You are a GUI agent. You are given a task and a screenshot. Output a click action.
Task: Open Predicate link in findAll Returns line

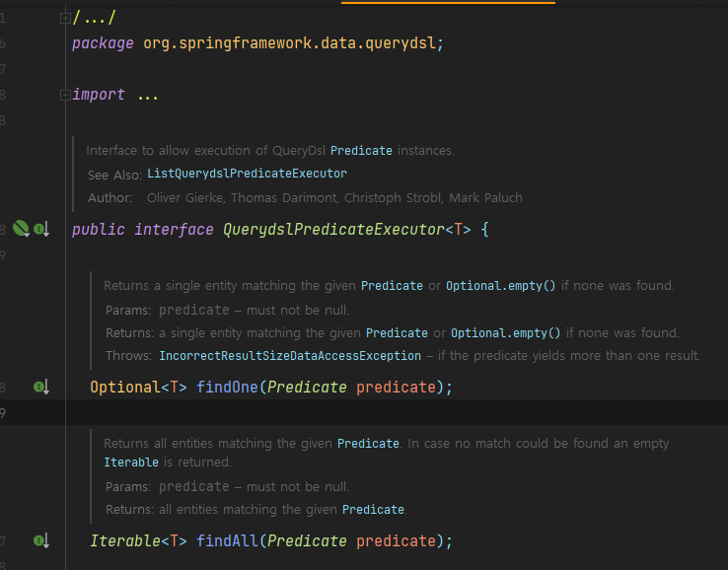click(373, 510)
